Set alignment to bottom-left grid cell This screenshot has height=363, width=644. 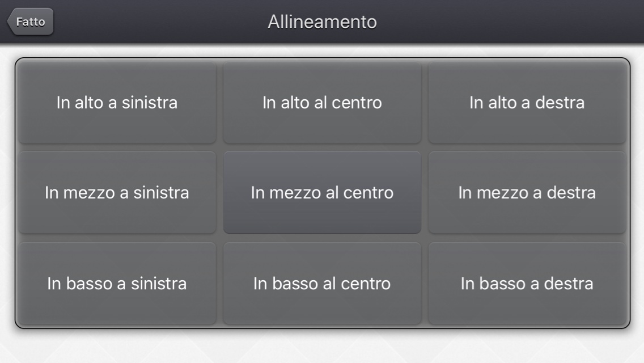[117, 283]
